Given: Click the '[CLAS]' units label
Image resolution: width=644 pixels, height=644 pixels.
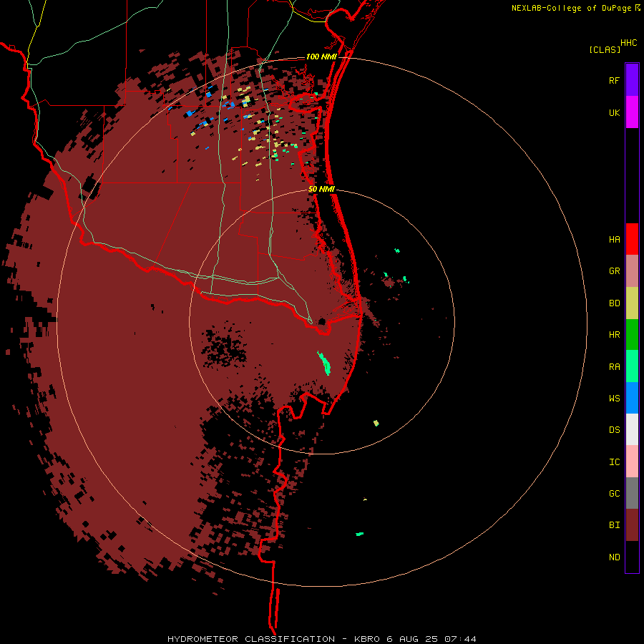Looking at the screenshot, I should [605, 49].
